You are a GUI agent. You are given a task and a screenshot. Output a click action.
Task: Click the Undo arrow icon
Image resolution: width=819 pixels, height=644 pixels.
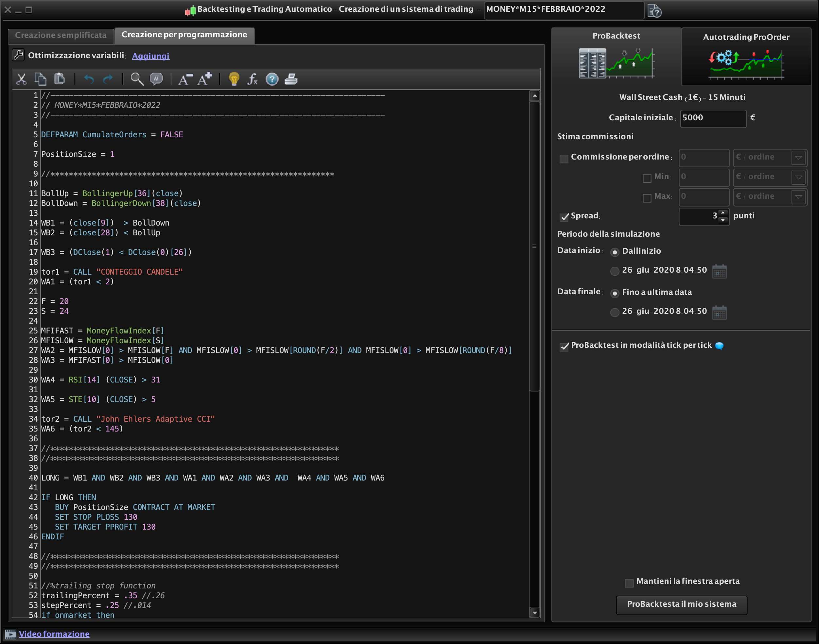(89, 79)
